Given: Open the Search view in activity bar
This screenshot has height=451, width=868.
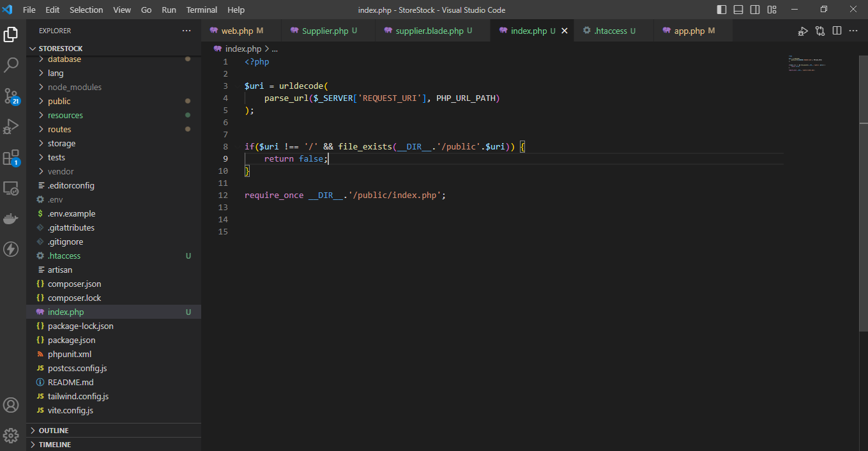Looking at the screenshot, I should pyautogui.click(x=11, y=65).
